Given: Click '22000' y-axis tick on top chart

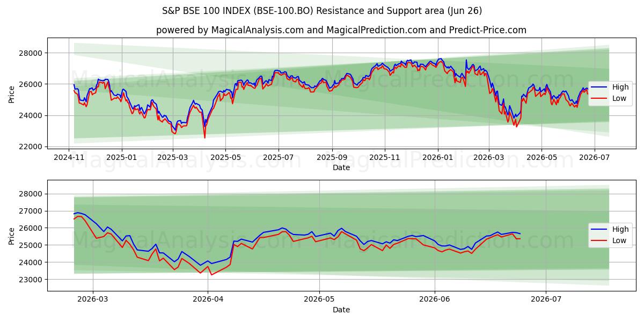Looking at the screenshot, I should [32, 147].
